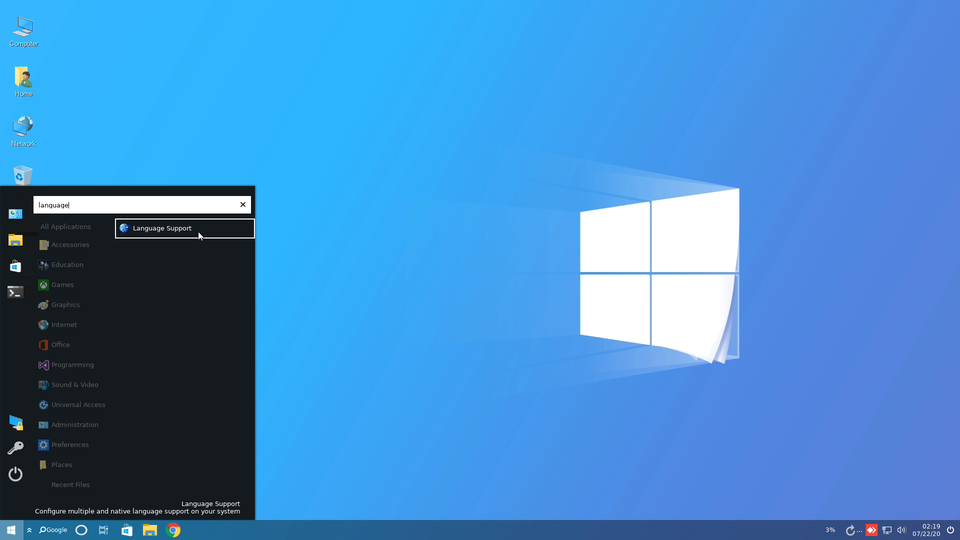The height and width of the screenshot is (540, 960).
Task: Click the log out key icon in menu sidebar
Action: point(15,448)
